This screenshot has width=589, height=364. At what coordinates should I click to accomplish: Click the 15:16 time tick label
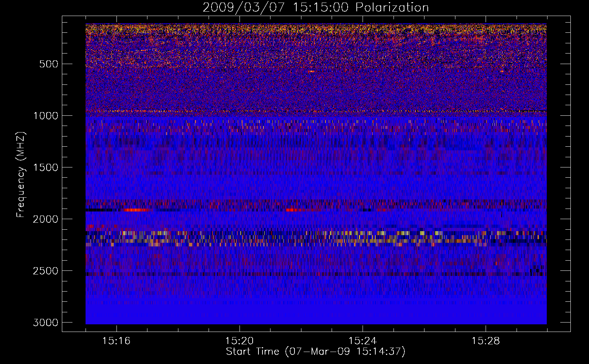point(116,341)
